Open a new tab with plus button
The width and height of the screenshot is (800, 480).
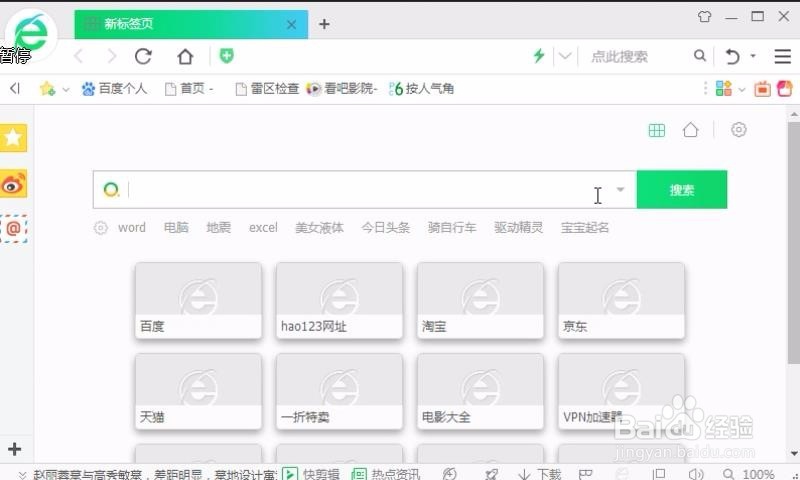pos(324,24)
